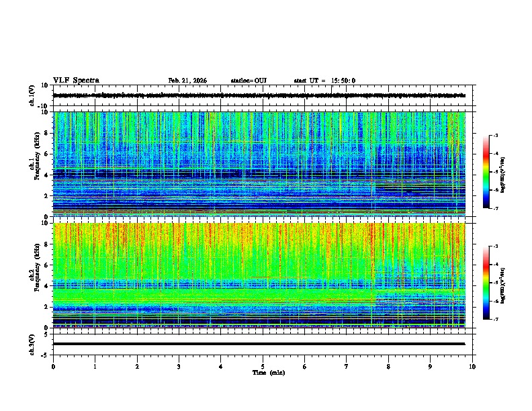532x411 pixels.
Task: Click the "VLF Spectra" plot title
Action: (76, 81)
